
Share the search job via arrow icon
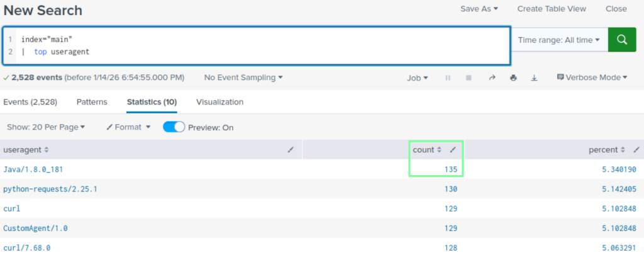click(492, 78)
